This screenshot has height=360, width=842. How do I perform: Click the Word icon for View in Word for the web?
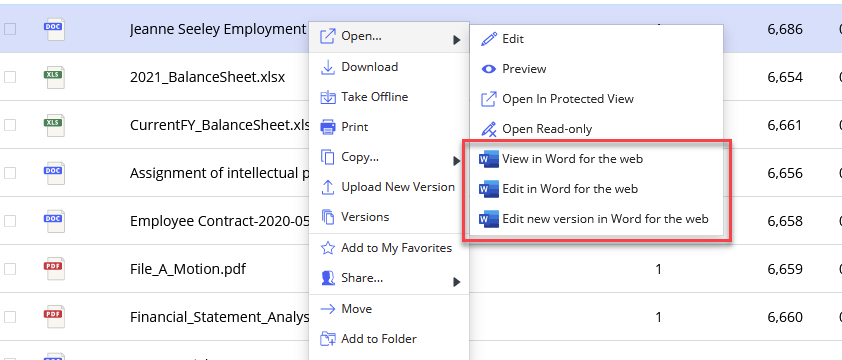coord(488,160)
